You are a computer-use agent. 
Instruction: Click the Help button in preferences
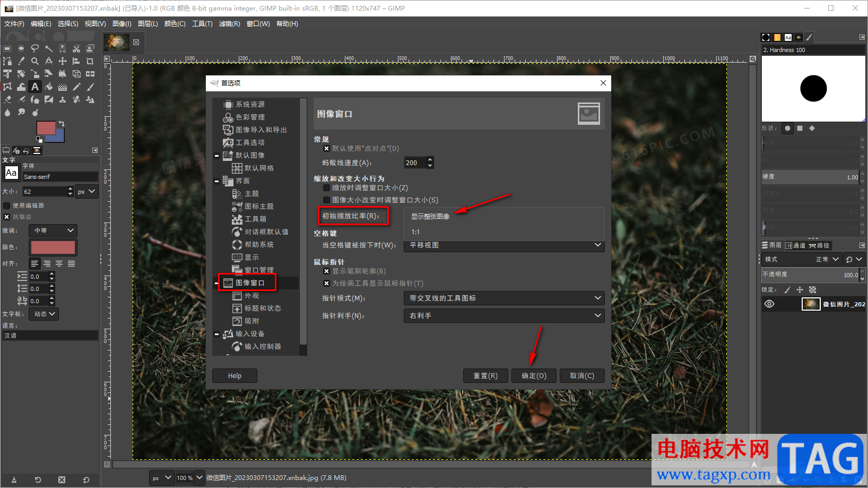(x=235, y=376)
